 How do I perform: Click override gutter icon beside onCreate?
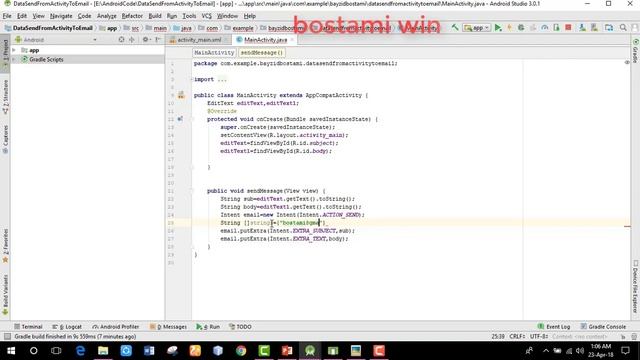click(180, 119)
